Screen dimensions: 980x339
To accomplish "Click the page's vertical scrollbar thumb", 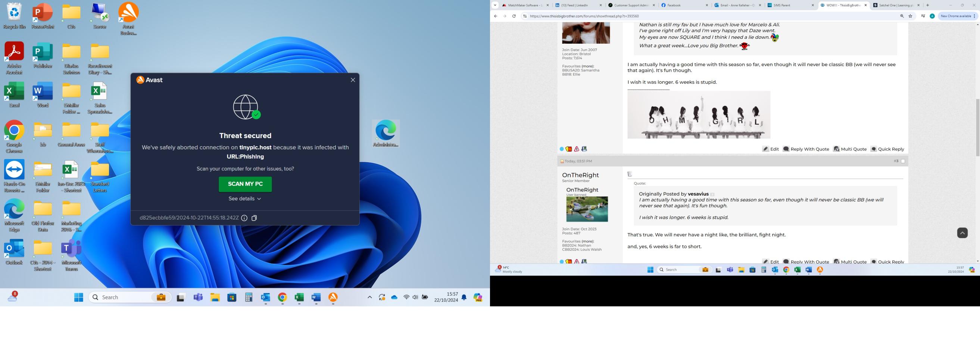I will (977, 127).
